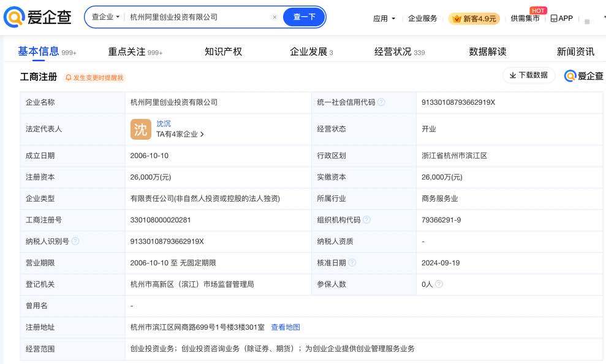The height and width of the screenshot is (364, 606).
Task: Click the help icon next to 纳税人识别号
Action: [75, 241]
